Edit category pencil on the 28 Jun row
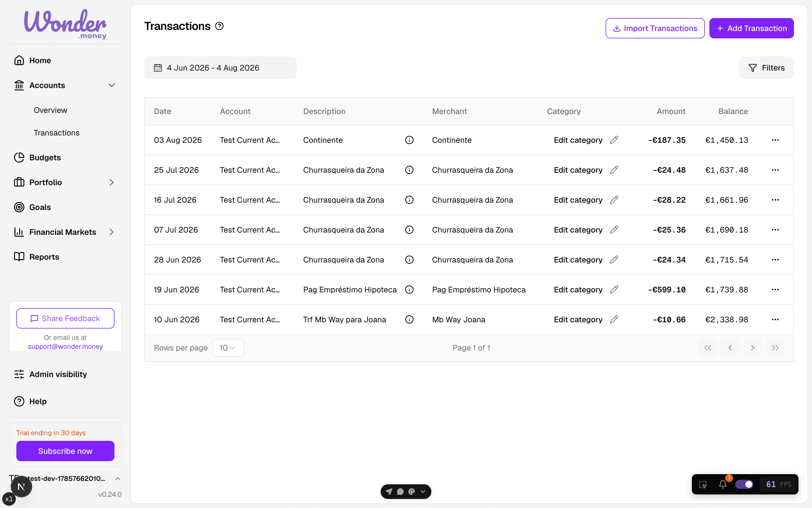This screenshot has width=812, height=508. pos(614,260)
